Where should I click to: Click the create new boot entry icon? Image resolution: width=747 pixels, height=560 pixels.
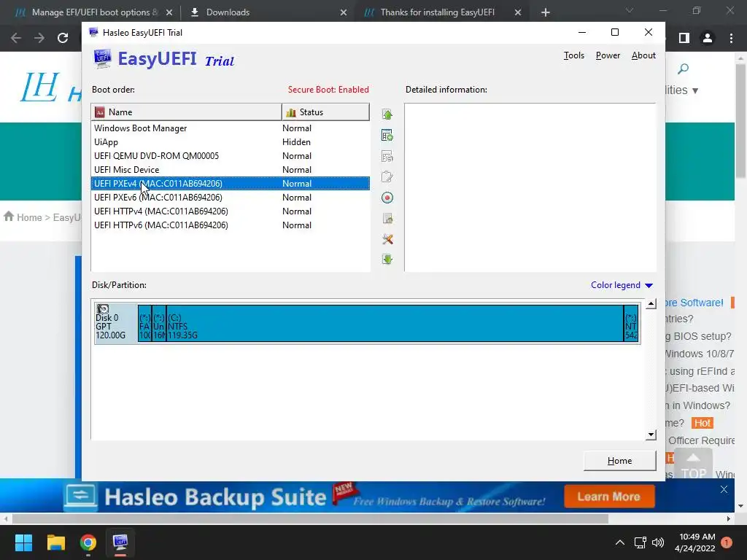387,135
